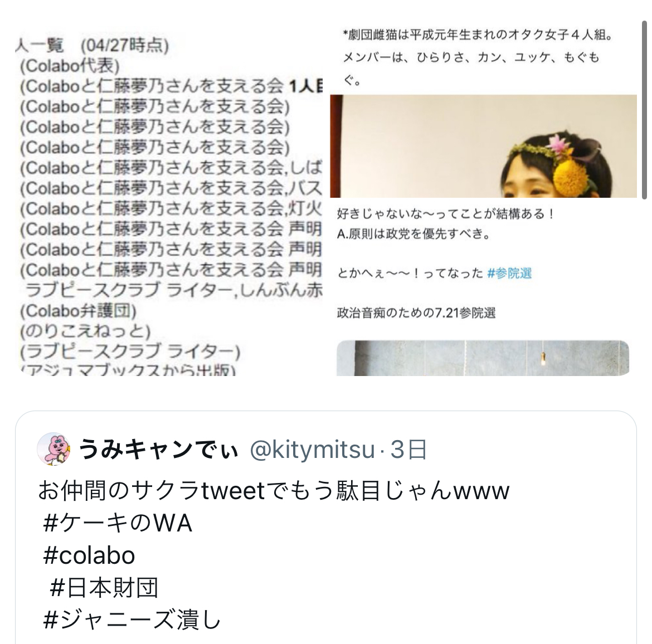Open the #ケーキのWA hashtag
The width and height of the screenshot is (652, 644).
pyautogui.click(x=117, y=523)
